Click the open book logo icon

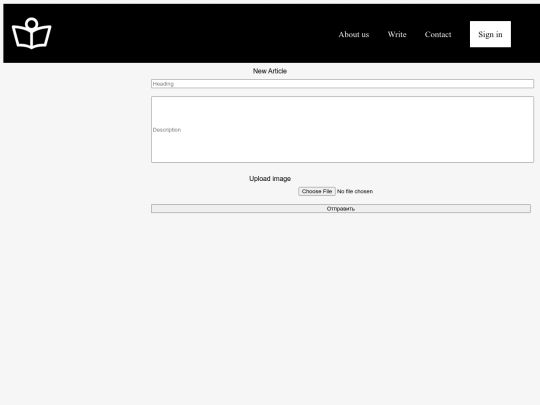pyautogui.click(x=31, y=33)
